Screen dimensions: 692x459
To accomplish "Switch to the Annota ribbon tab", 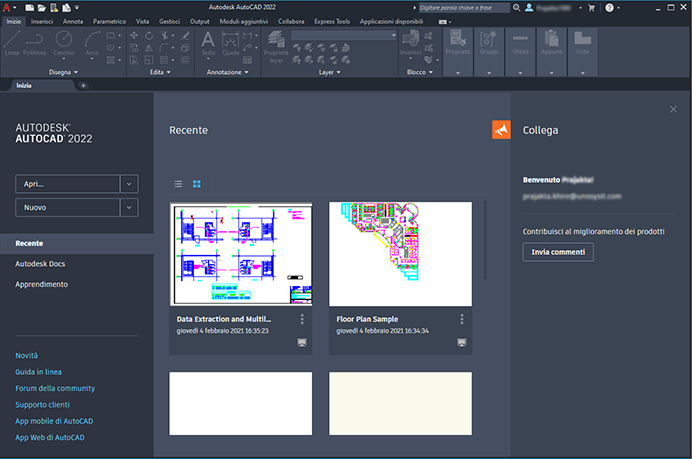I will pos(73,21).
